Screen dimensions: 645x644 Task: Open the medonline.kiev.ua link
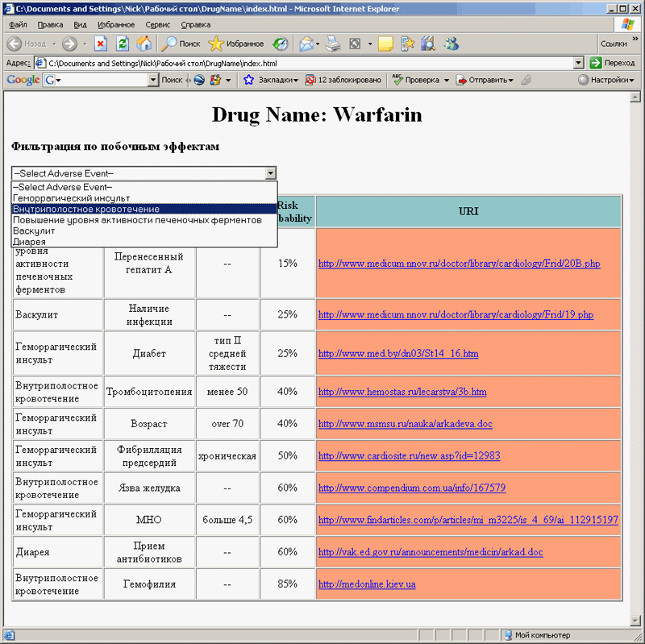(x=367, y=584)
